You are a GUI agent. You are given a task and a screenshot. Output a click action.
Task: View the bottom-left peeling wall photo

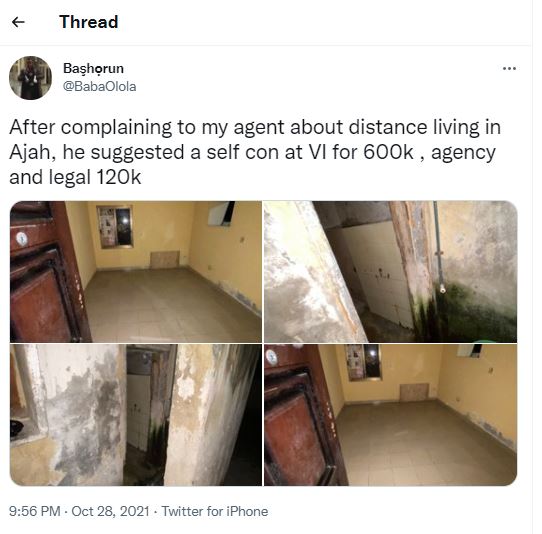(136, 415)
